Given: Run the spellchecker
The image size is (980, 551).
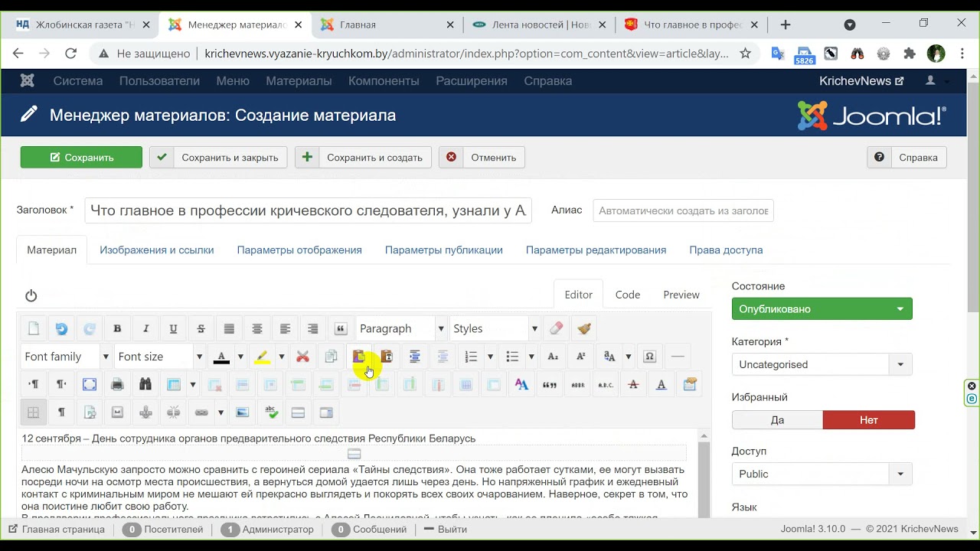Looking at the screenshot, I should (x=270, y=412).
